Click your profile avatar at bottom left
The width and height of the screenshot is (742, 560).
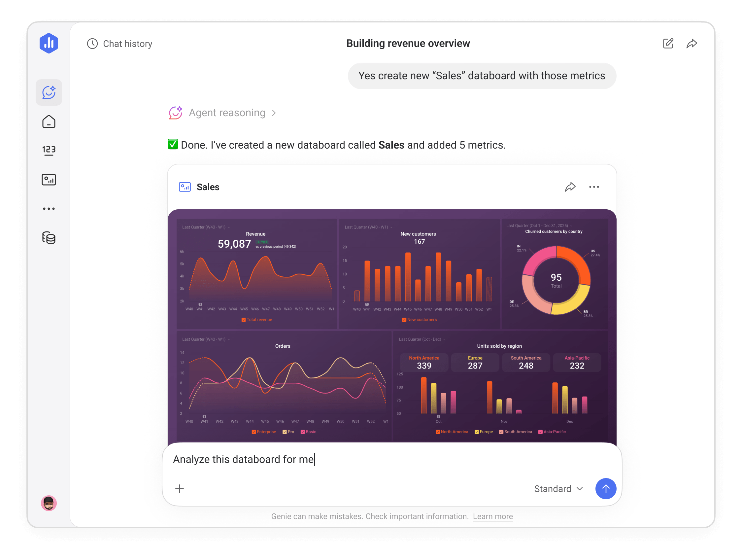point(49,503)
